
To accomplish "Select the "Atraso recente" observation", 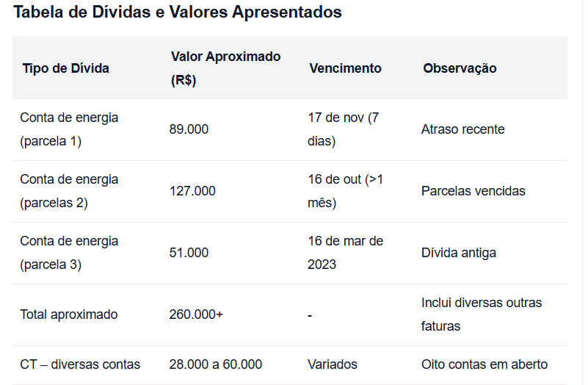I will (x=462, y=129).
